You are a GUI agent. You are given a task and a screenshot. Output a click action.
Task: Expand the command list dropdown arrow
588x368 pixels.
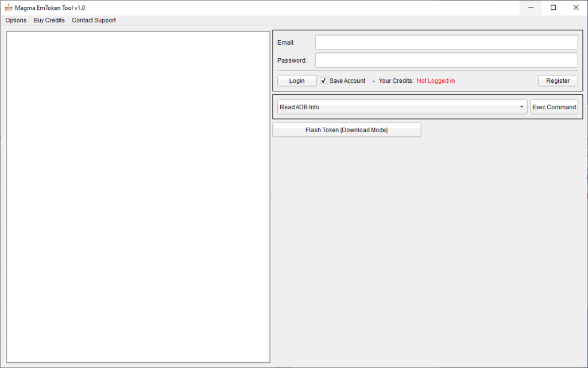pyautogui.click(x=521, y=107)
